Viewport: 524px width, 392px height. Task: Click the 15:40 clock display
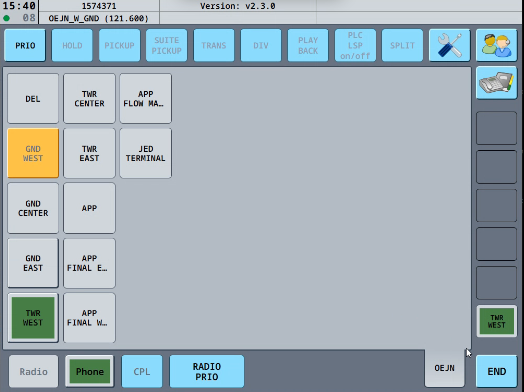(x=19, y=6)
